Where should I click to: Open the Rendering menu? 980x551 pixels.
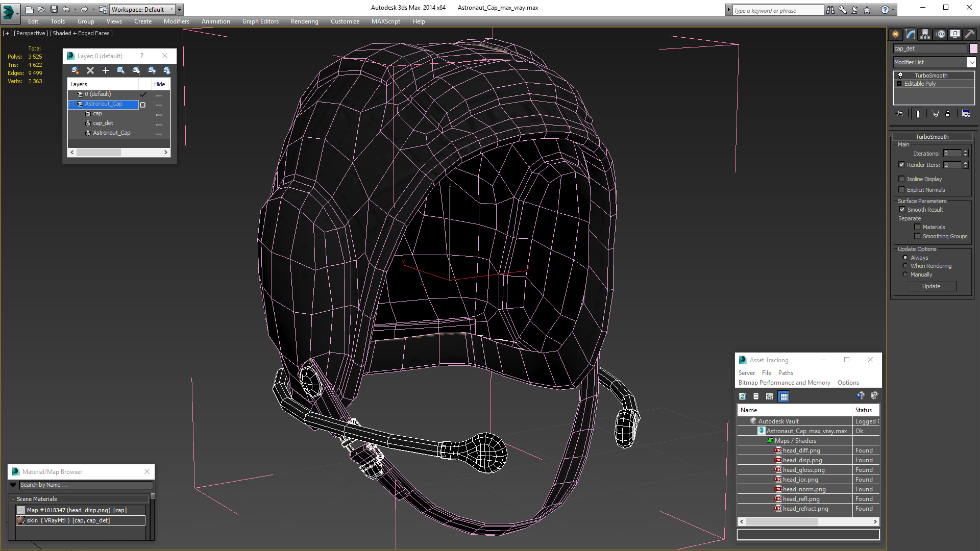coord(305,21)
